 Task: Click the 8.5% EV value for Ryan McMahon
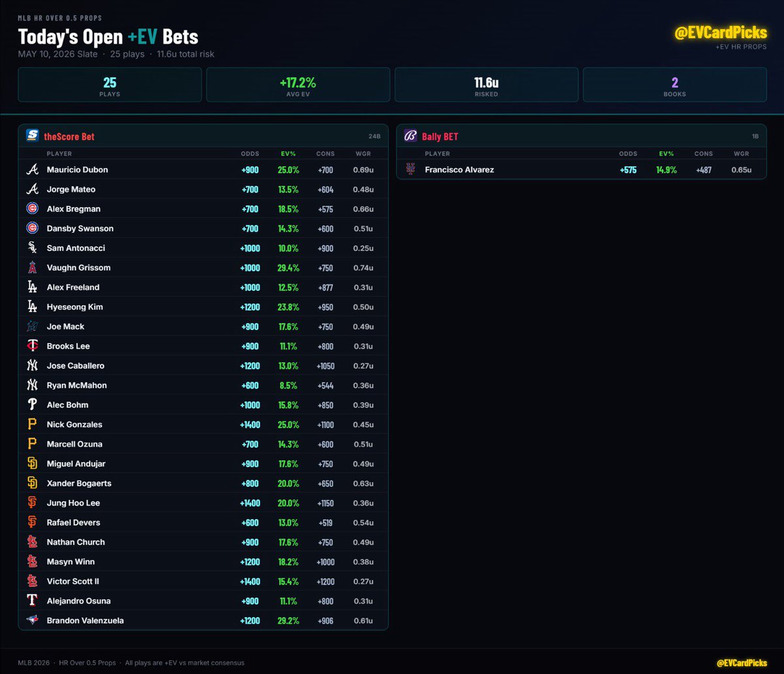(288, 385)
